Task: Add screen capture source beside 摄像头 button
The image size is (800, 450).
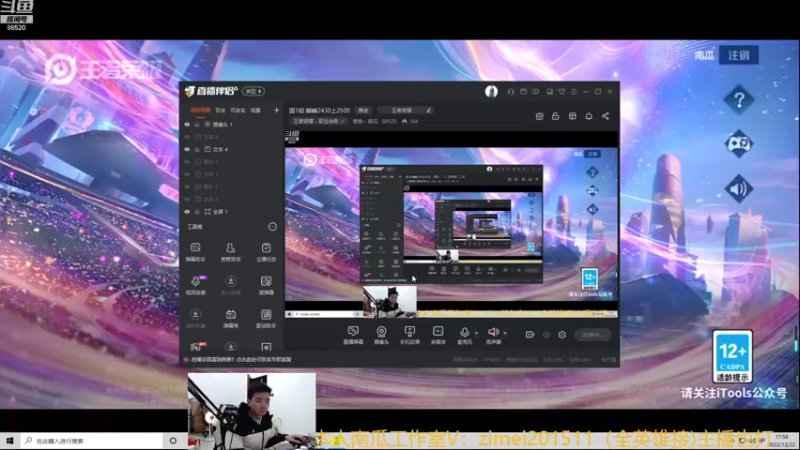Action: tap(353, 335)
